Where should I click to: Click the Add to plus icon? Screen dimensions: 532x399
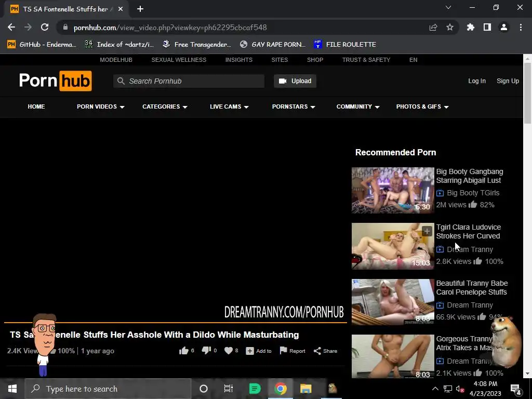click(250, 351)
